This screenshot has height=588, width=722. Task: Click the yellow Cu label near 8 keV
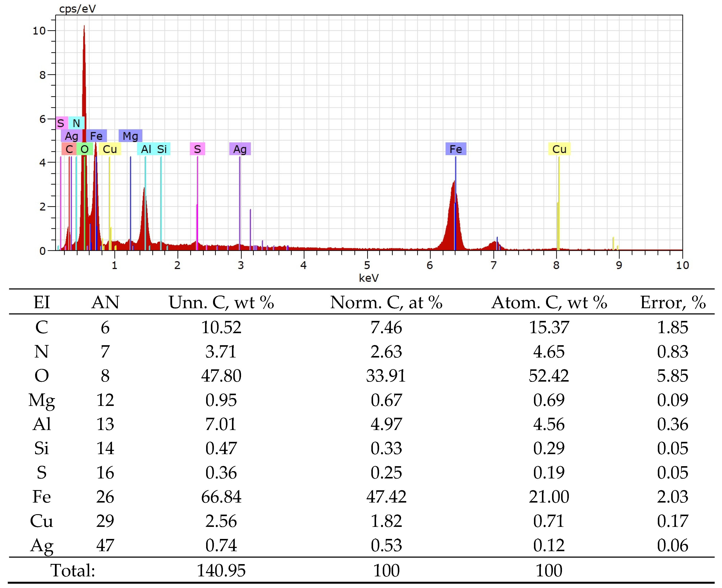(559, 149)
